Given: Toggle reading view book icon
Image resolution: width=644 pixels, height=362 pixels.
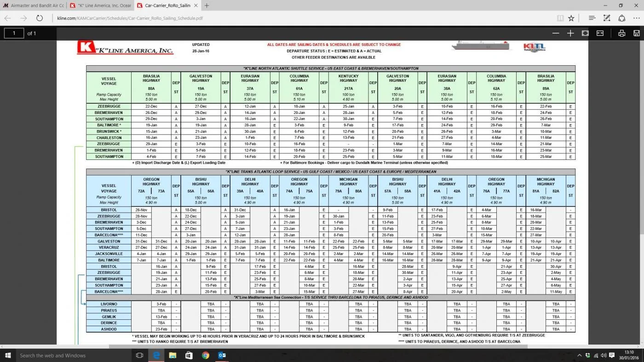Looking at the screenshot, I should click(x=560, y=18).
